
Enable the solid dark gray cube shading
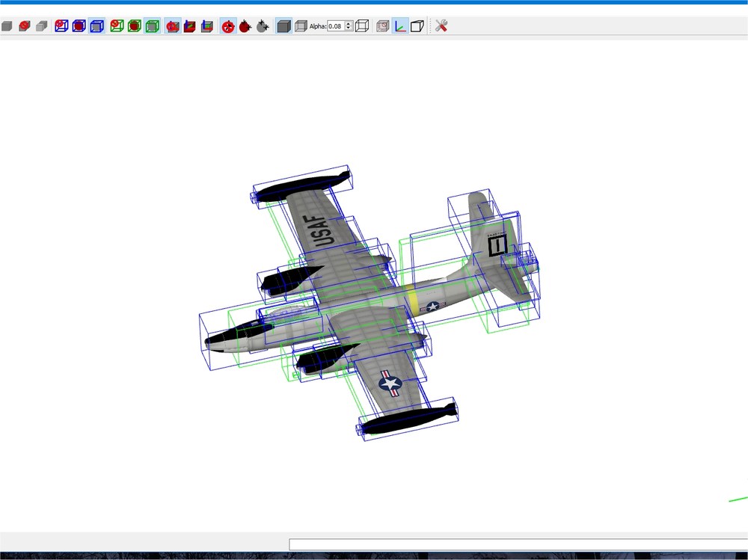pos(283,25)
